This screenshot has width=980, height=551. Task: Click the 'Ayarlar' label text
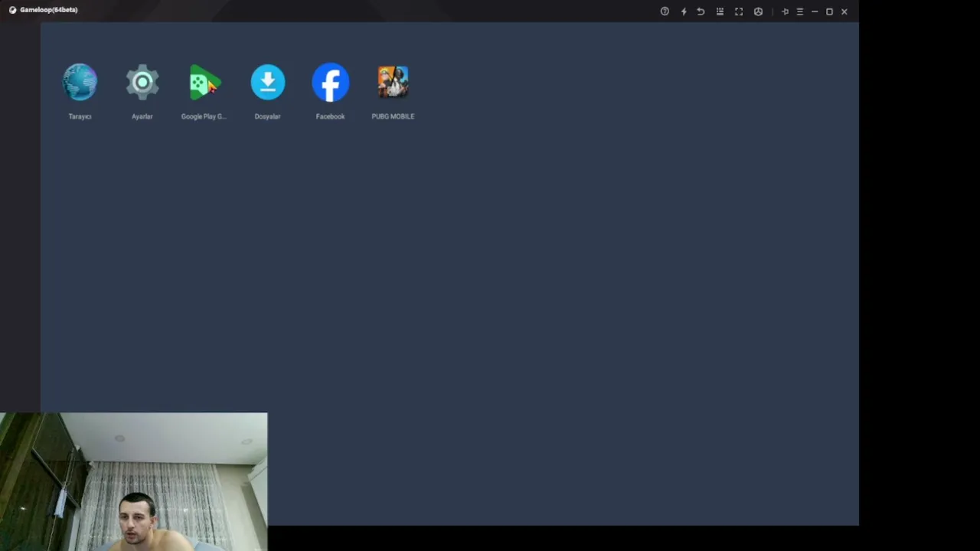point(142,116)
